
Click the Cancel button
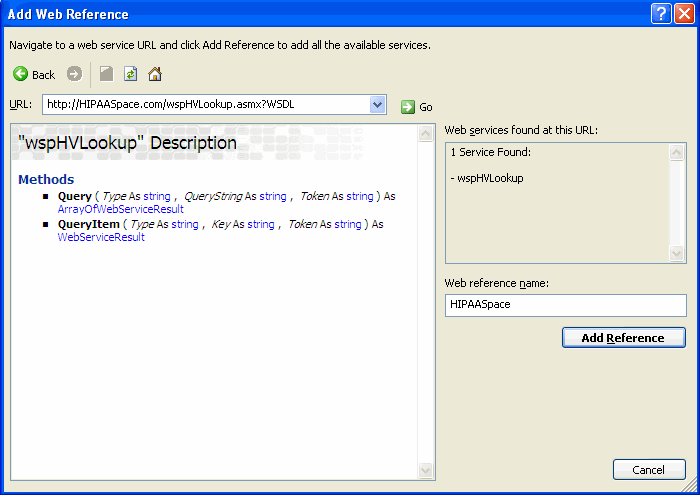tap(649, 470)
